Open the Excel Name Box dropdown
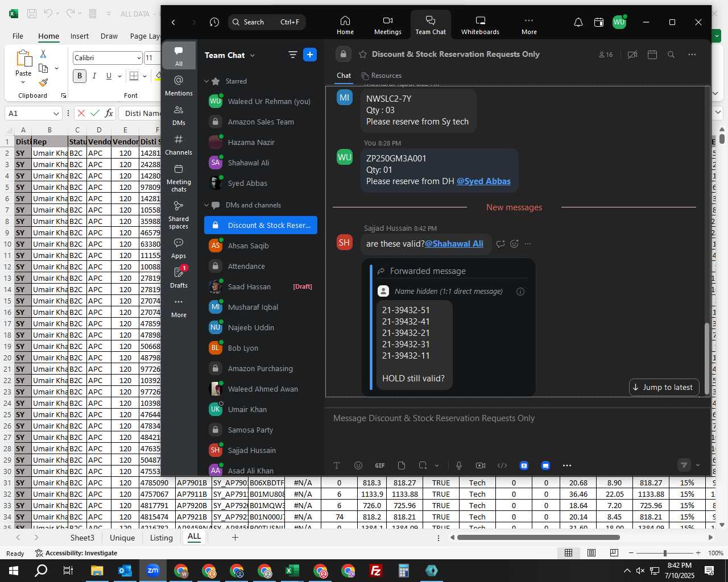 [56, 114]
